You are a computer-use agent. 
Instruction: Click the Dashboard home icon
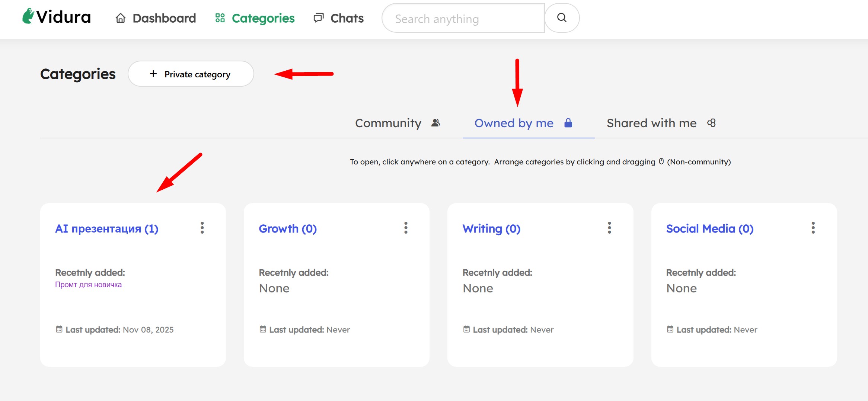click(120, 18)
